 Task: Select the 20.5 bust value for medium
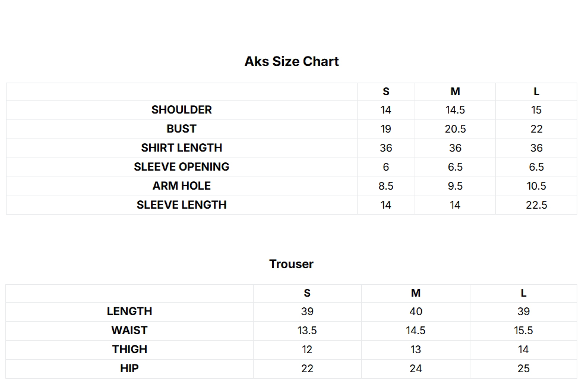click(x=455, y=129)
